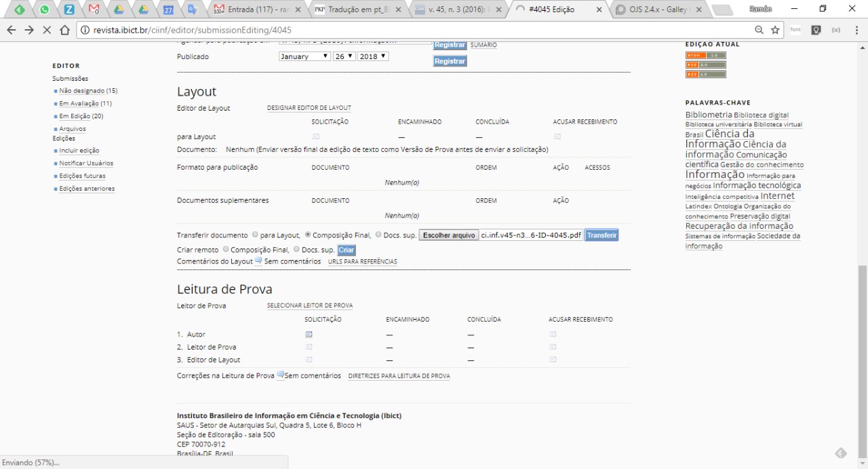
Task: Click the Internet keyword
Action: 777,196
